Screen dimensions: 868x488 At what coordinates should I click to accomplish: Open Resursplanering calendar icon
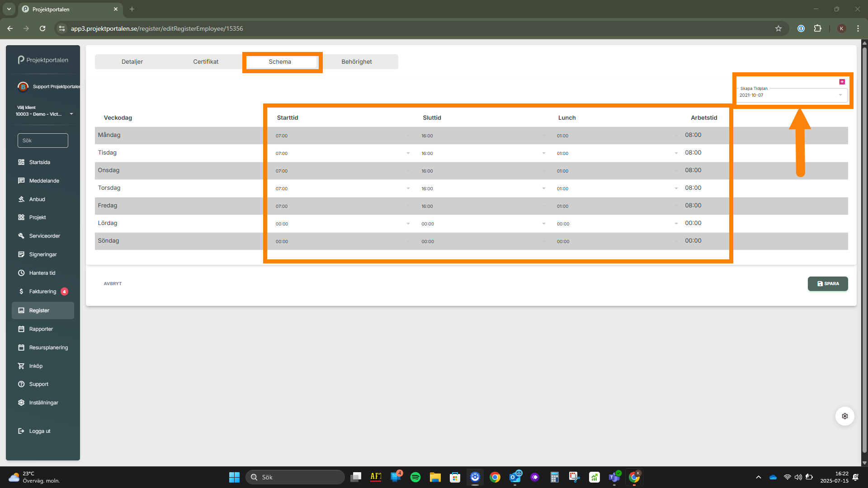[x=21, y=347]
